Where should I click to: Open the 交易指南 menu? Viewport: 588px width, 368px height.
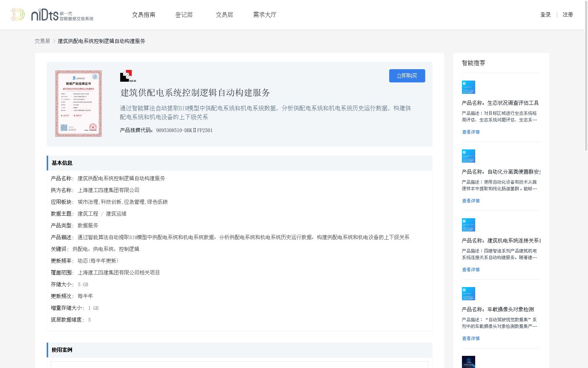144,15
